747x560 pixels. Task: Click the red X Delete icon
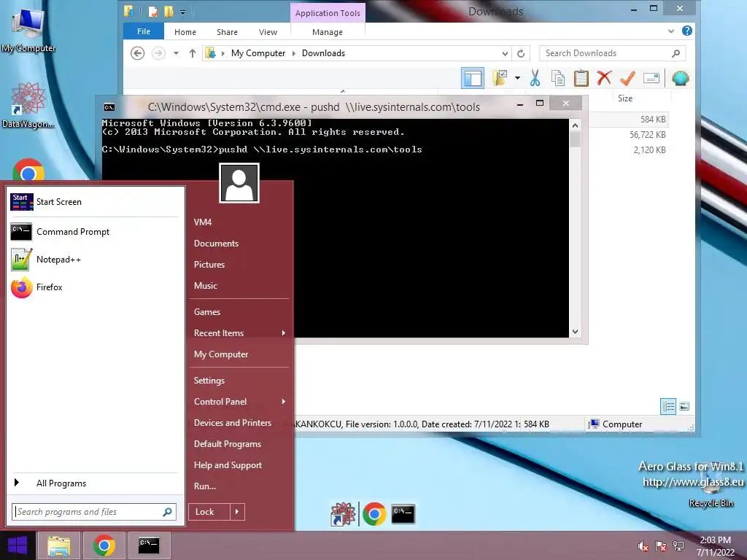(604, 77)
